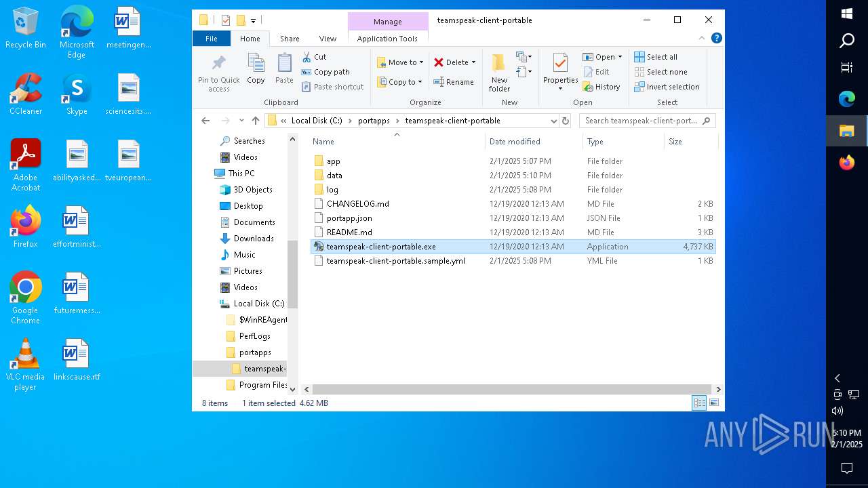Screen dimensions: 868x488
Task: Sort by the Name column header
Action: click(x=397, y=142)
